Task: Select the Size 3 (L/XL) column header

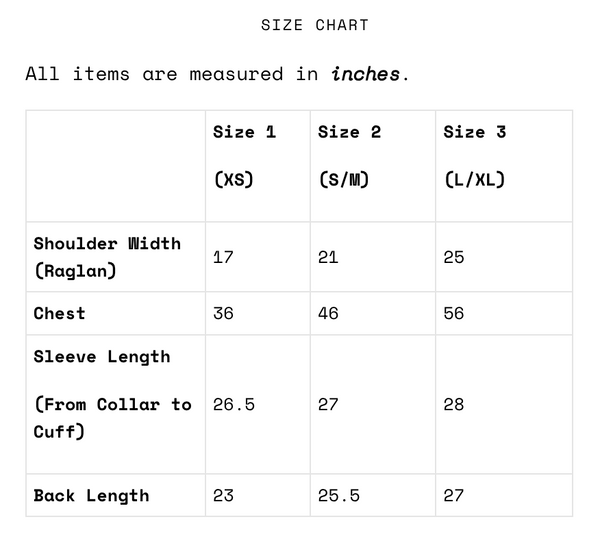Action: (475, 156)
